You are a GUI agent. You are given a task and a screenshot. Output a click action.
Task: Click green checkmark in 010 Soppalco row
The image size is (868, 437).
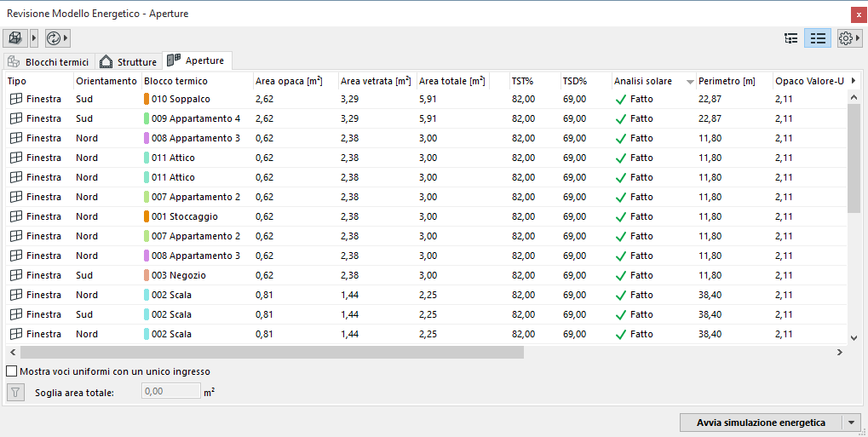(x=620, y=99)
